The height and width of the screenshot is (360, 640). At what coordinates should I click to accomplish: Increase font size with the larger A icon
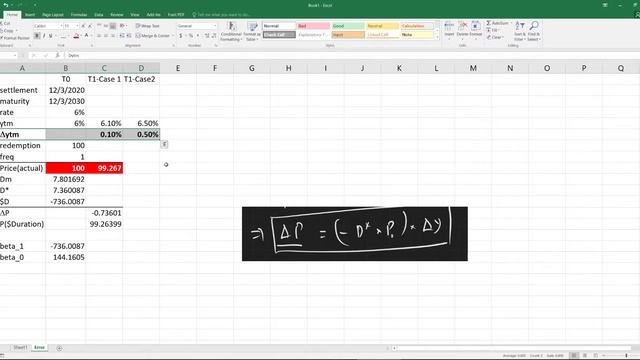84,26
